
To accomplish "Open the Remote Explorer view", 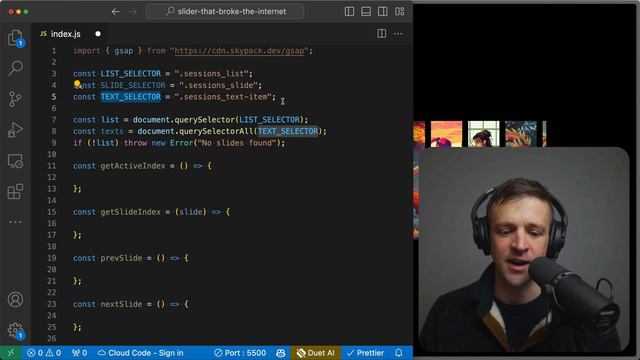I will (x=16, y=161).
